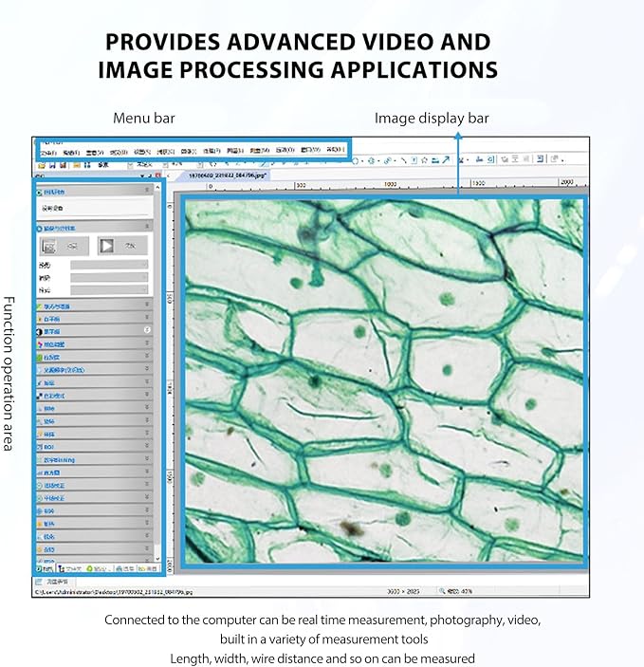The image size is (644, 667).
Task: Open the third dropdown under the capture buttons
Action: pos(109,290)
